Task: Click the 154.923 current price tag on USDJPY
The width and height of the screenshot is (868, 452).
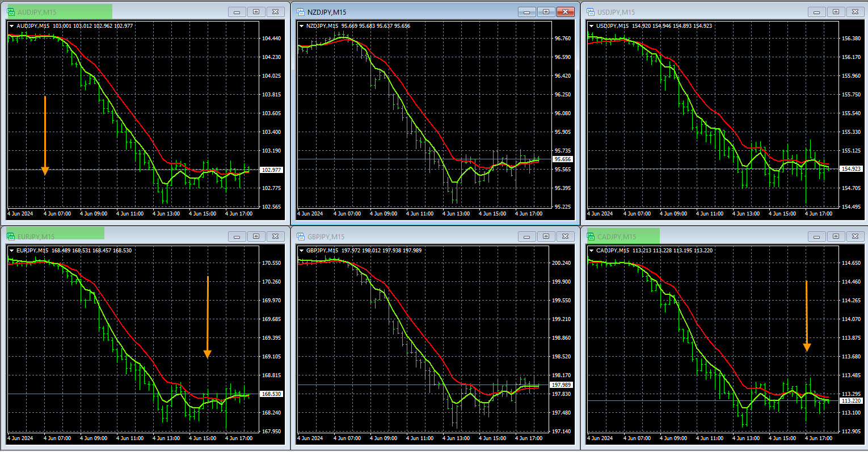Action: pyautogui.click(x=852, y=169)
